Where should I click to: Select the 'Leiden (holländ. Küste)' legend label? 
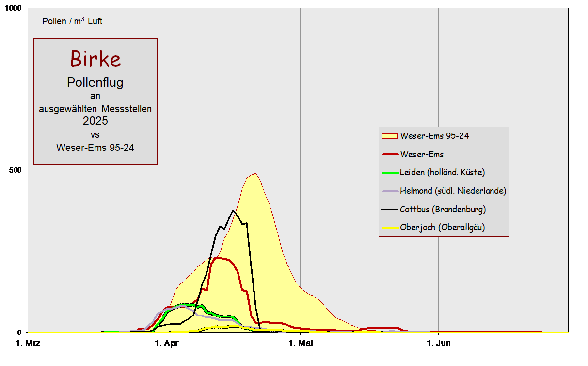(442, 172)
